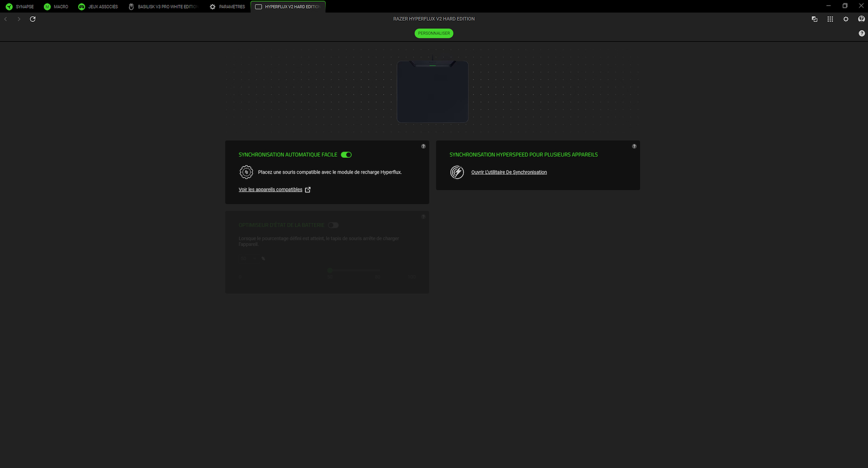Open the support avatar icon with question mark
The width and height of the screenshot is (868, 468).
861,19
